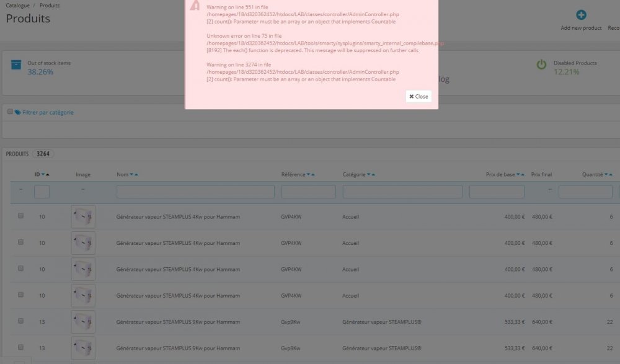Screen dimensions: 620x364
Task: Click the 3264 products count badge
Action: 43,154
